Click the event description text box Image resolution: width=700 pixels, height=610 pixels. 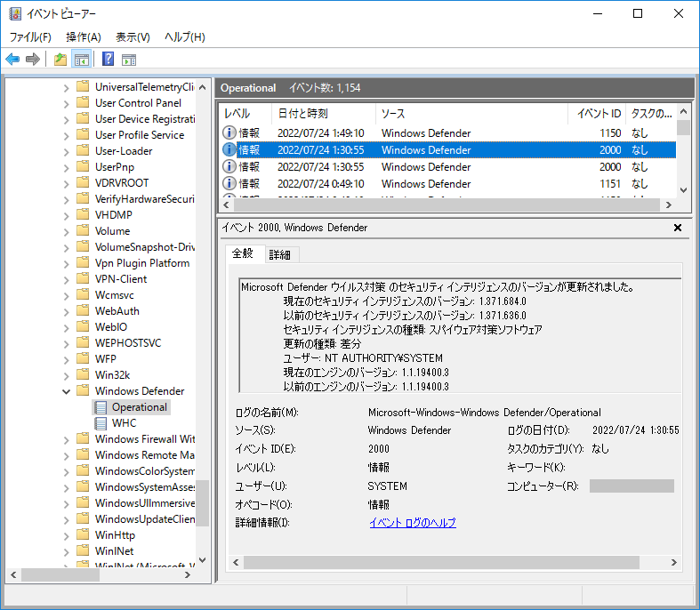click(460, 335)
